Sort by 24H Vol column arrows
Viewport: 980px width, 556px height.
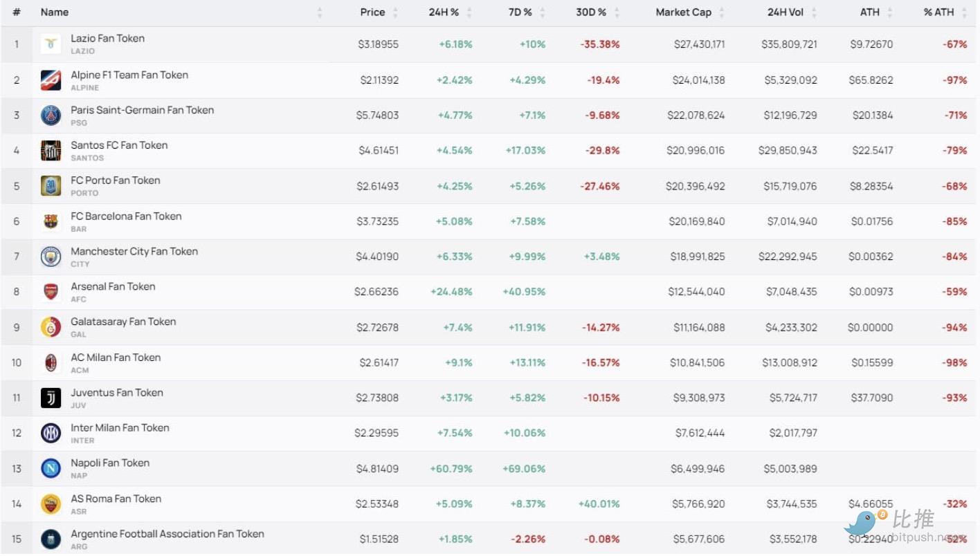coord(814,12)
